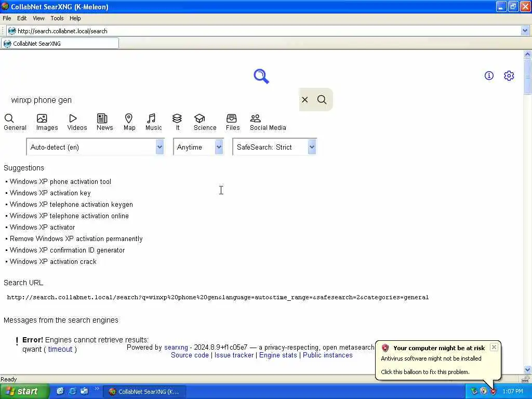Expand the Anytime time range dropdown
Viewport: 532px width, 399px height.
tap(198, 147)
